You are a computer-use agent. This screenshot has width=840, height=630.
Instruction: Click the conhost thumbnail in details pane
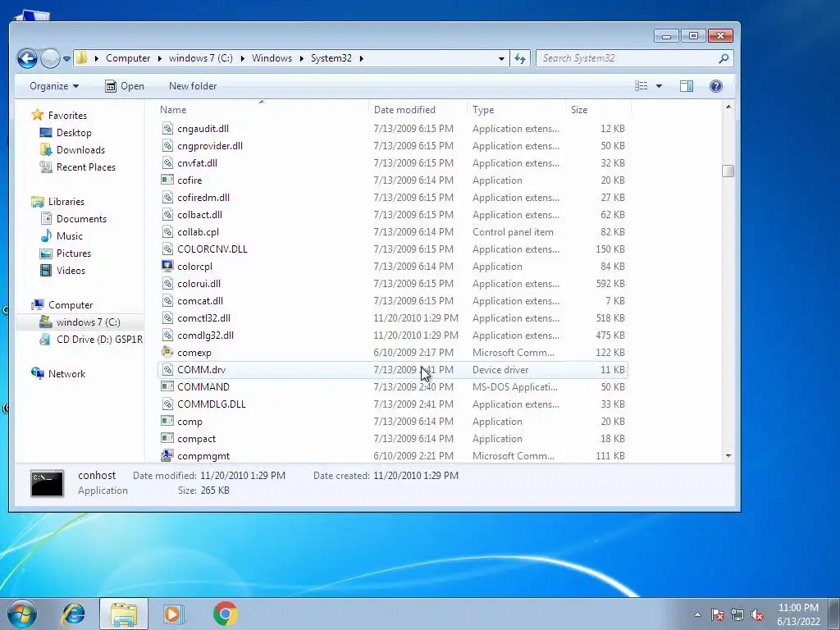point(47,483)
